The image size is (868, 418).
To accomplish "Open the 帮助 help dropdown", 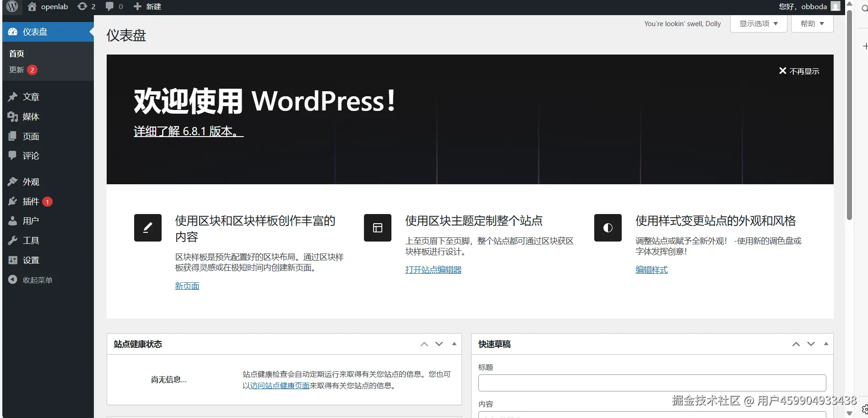I will [x=812, y=24].
